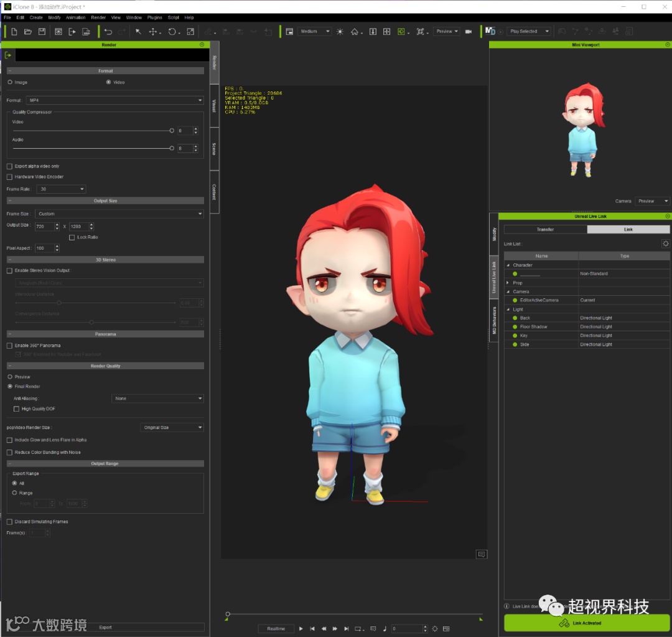The width and height of the screenshot is (672, 637).
Task: Click the Home camera view icon
Action: click(355, 32)
